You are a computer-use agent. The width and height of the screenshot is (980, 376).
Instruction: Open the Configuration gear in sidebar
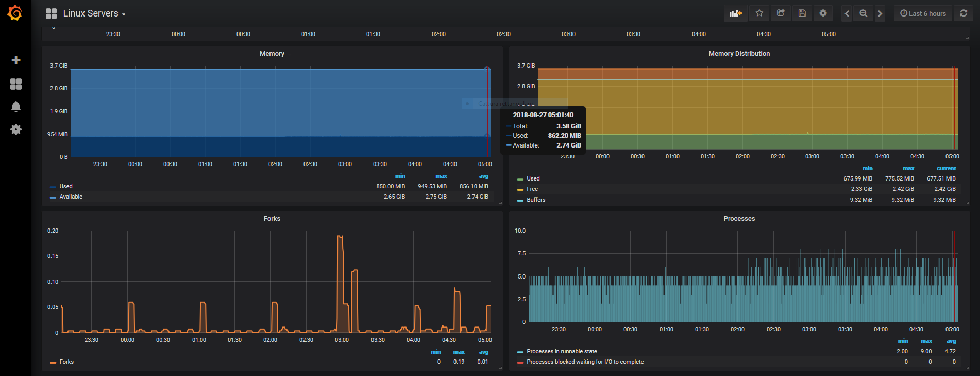(16, 129)
